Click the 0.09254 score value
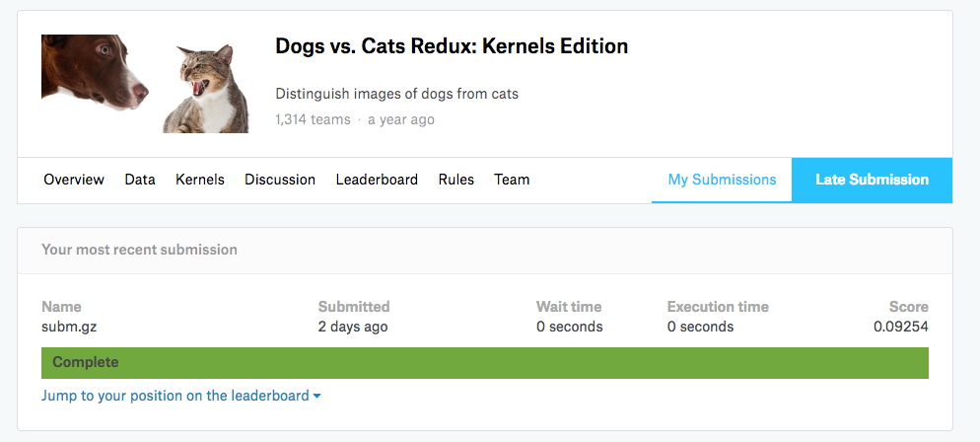The height and width of the screenshot is (442, 980). coord(900,327)
